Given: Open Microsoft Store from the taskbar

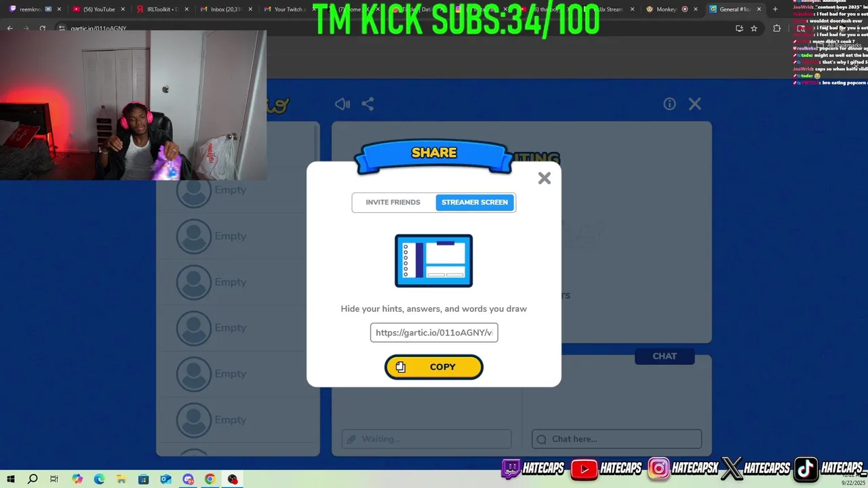Looking at the screenshot, I should tap(144, 479).
